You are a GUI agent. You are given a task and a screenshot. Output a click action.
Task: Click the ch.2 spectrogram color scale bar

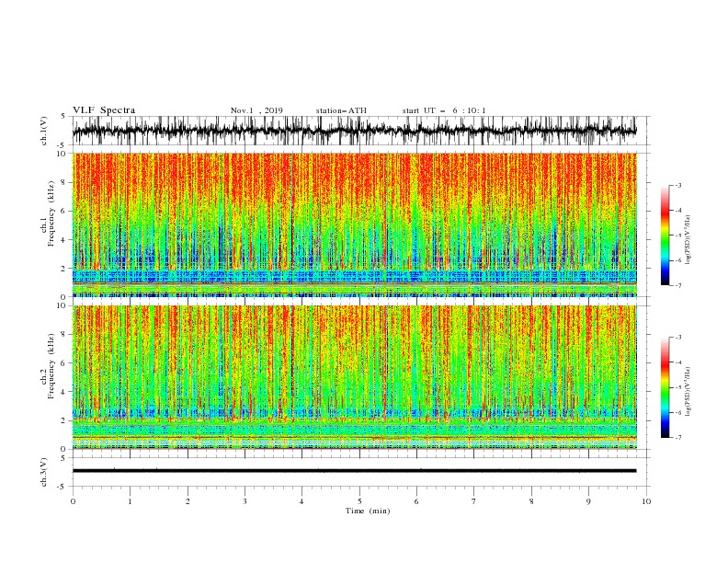coord(665,387)
